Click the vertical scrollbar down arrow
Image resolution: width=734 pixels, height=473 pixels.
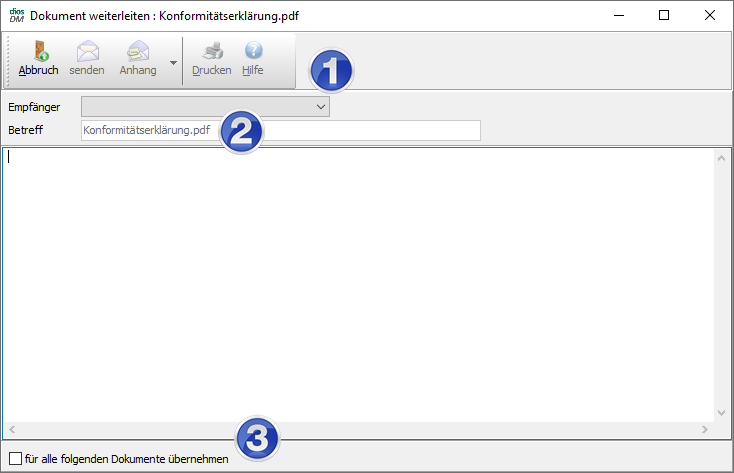tap(722, 412)
